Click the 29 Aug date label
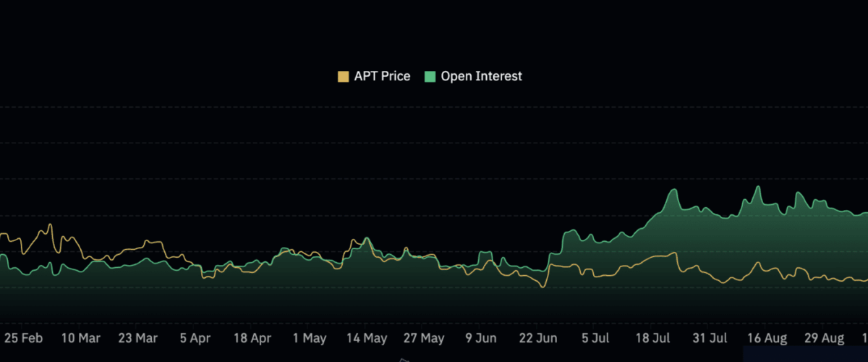Screen dimensions: 868x362 (824, 338)
